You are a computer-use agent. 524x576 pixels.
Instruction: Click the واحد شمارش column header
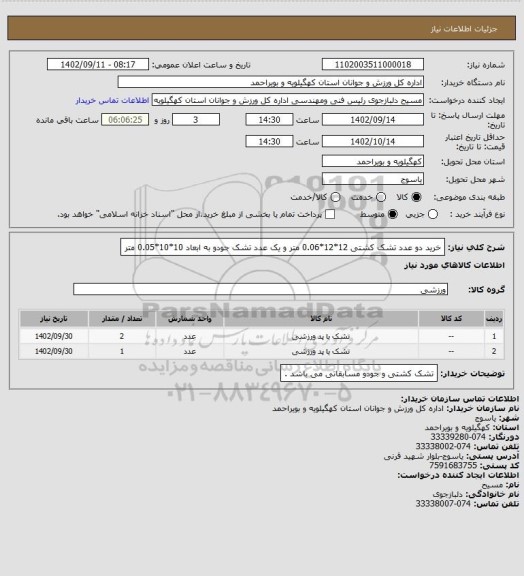(x=190, y=318)
